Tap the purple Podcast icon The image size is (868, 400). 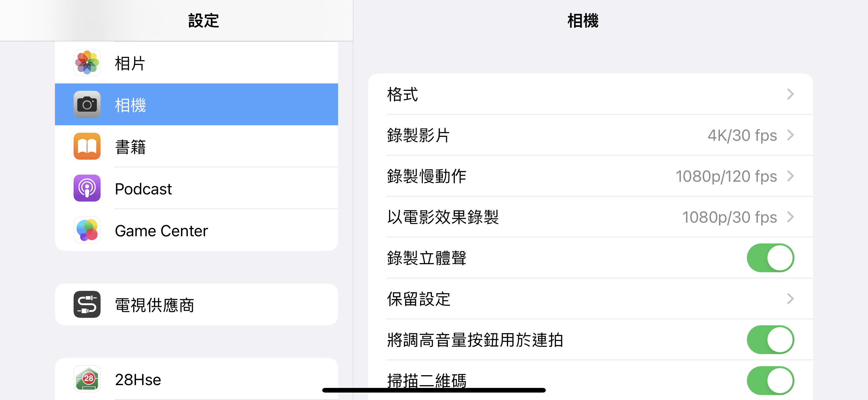[x=87, y=188]
